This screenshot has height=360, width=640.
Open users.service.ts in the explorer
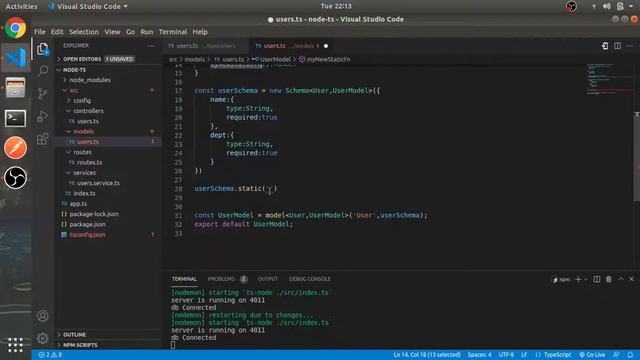coord(98,183)
